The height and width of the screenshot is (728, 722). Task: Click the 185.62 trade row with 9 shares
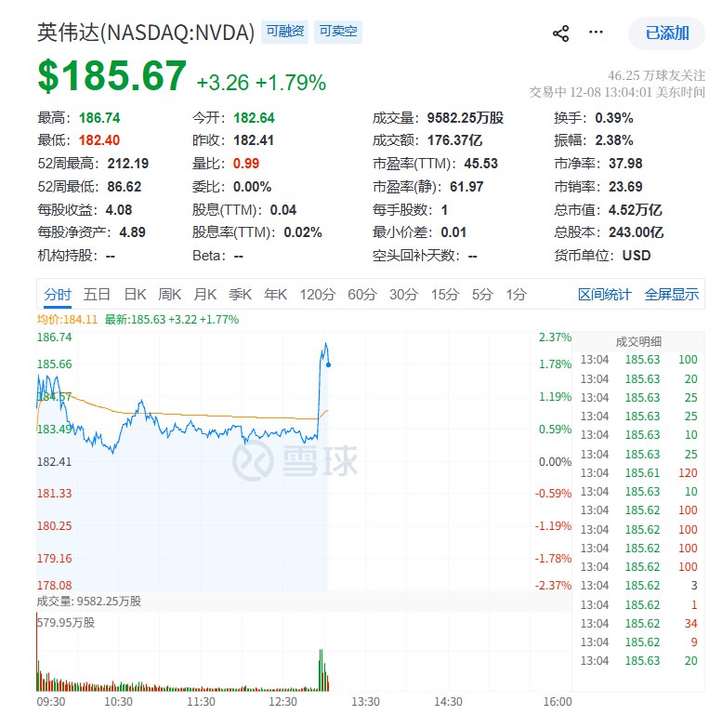pyautogui.click(x=639, y=642)
